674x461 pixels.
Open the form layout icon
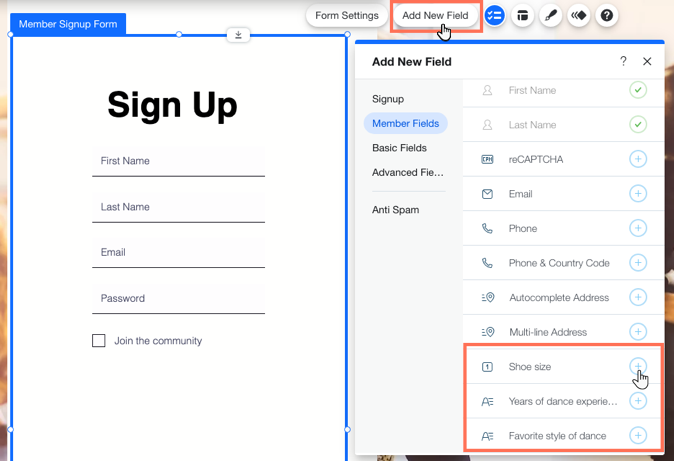(x=522, y=15)
